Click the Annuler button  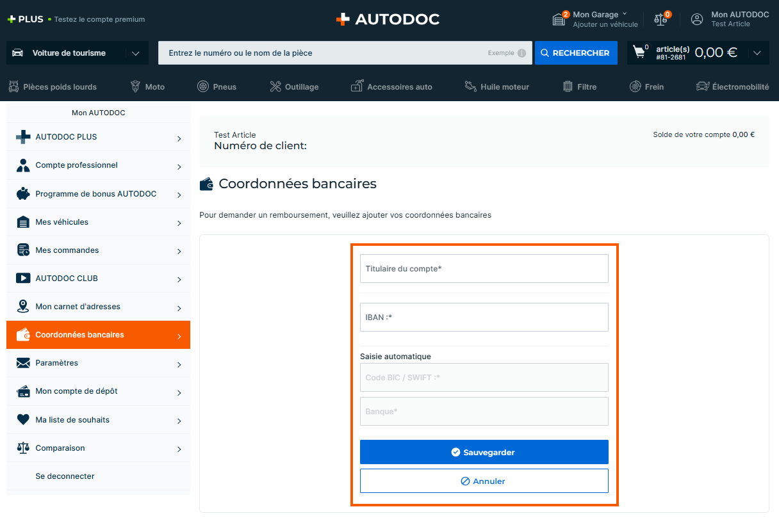[x=484, y=481]
